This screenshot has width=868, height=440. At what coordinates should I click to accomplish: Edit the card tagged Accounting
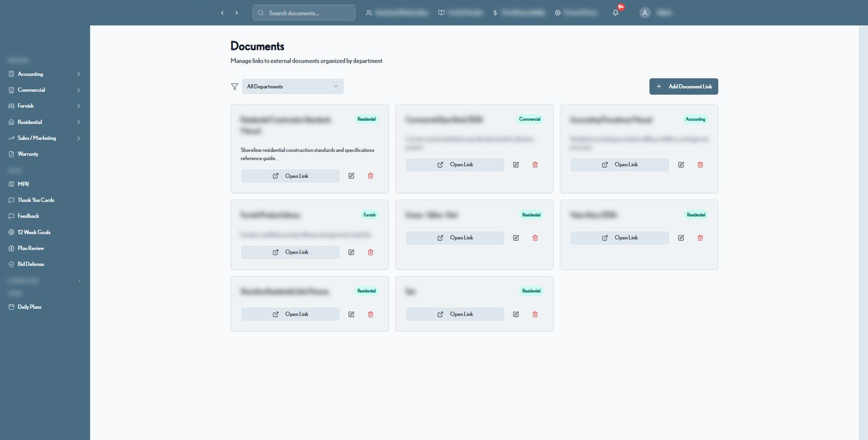coord(681,165)
